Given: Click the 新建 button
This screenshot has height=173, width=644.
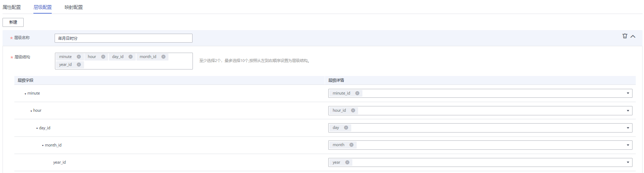Looking at the screenshot, I should point(13,22).
